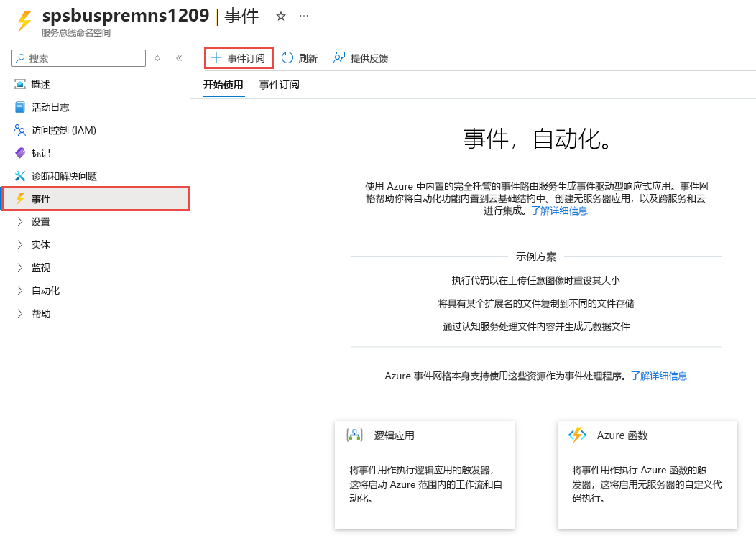Expand the 实体 section

[x=20, y=245]
